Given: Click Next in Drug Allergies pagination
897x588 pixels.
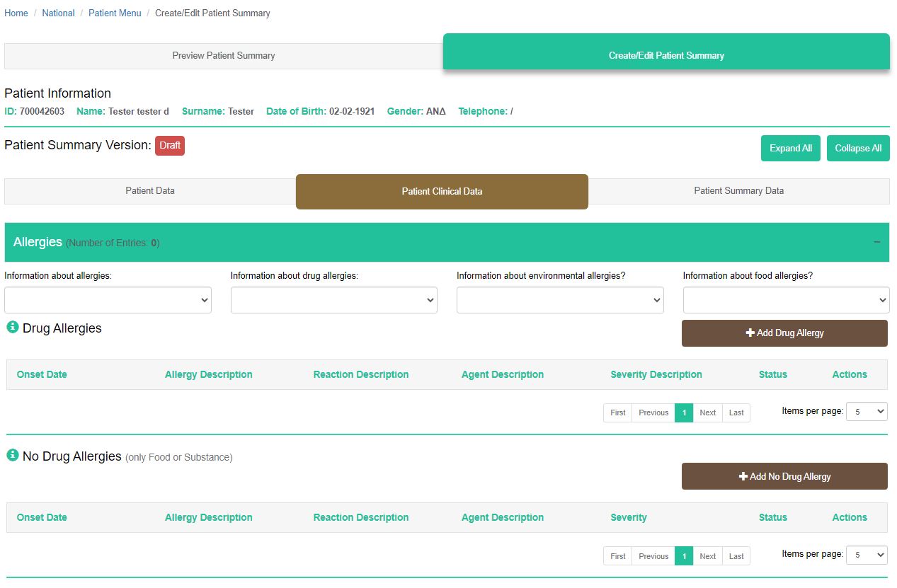Looking at the screenshot, I should point(707,413).
